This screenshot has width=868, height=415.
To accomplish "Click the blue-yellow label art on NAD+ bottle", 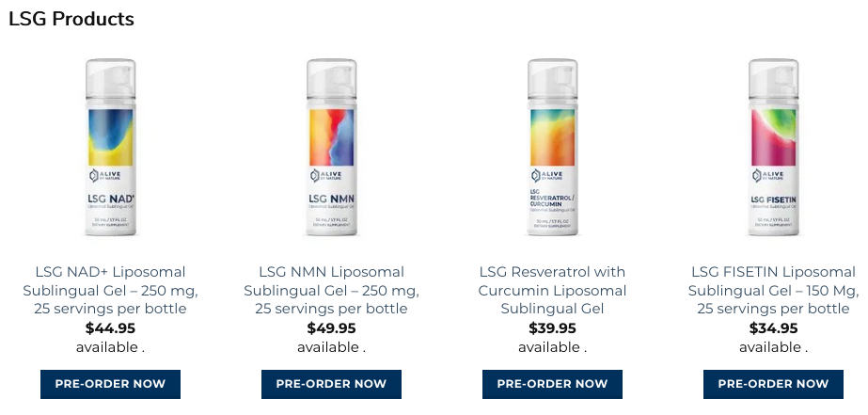I will point(111,137).
